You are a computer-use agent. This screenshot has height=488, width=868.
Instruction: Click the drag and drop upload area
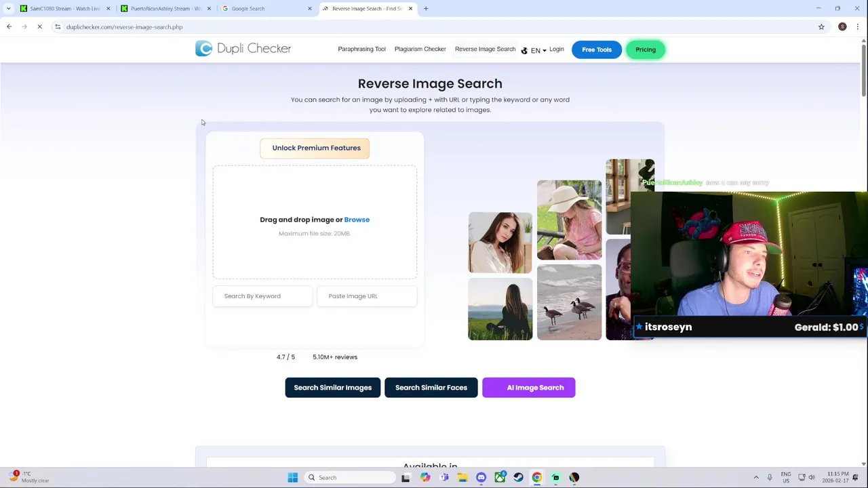coord(315,222)
